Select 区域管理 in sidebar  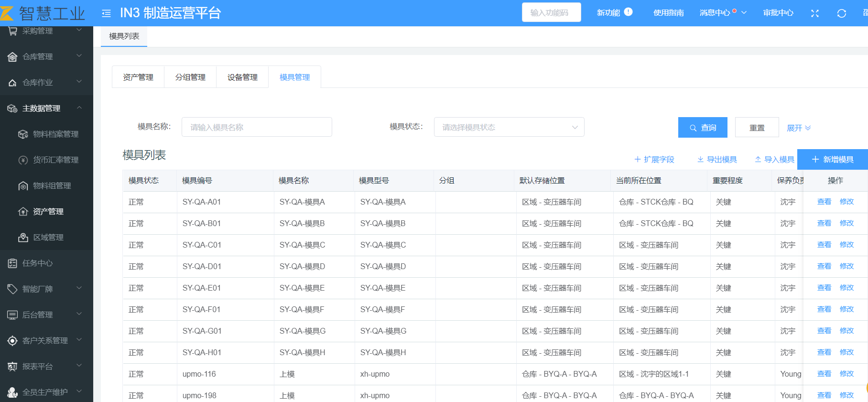[48, 238]
